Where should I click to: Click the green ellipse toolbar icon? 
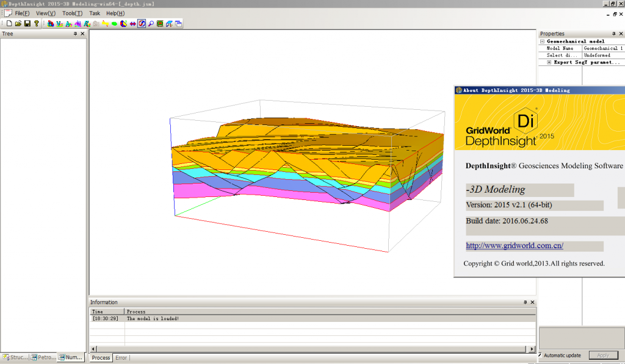coord(114,24)
